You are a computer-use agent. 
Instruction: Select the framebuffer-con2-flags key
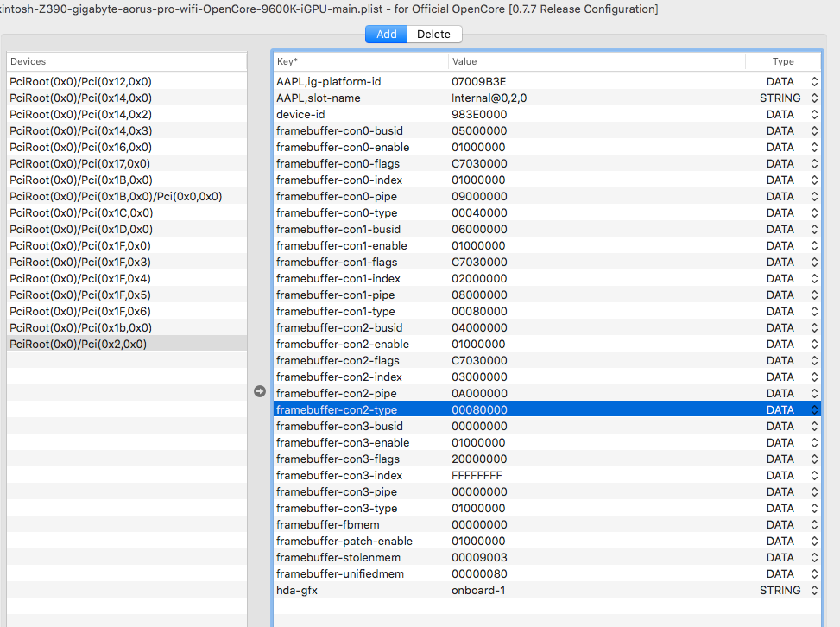[338, 360]
